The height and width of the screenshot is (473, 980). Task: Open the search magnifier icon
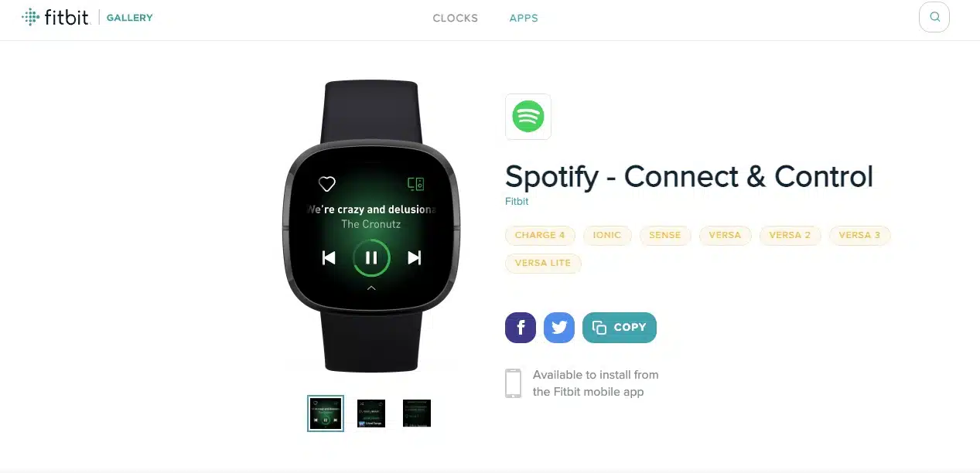tap(934, 17)
